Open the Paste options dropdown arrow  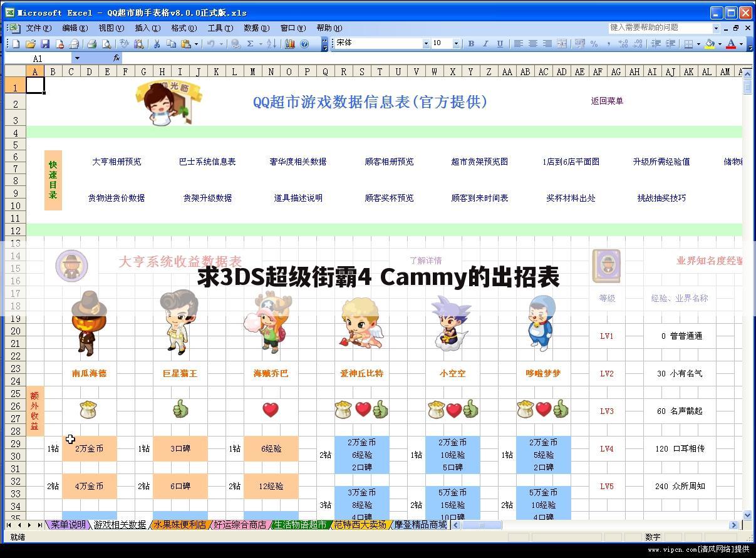point(196,44)
